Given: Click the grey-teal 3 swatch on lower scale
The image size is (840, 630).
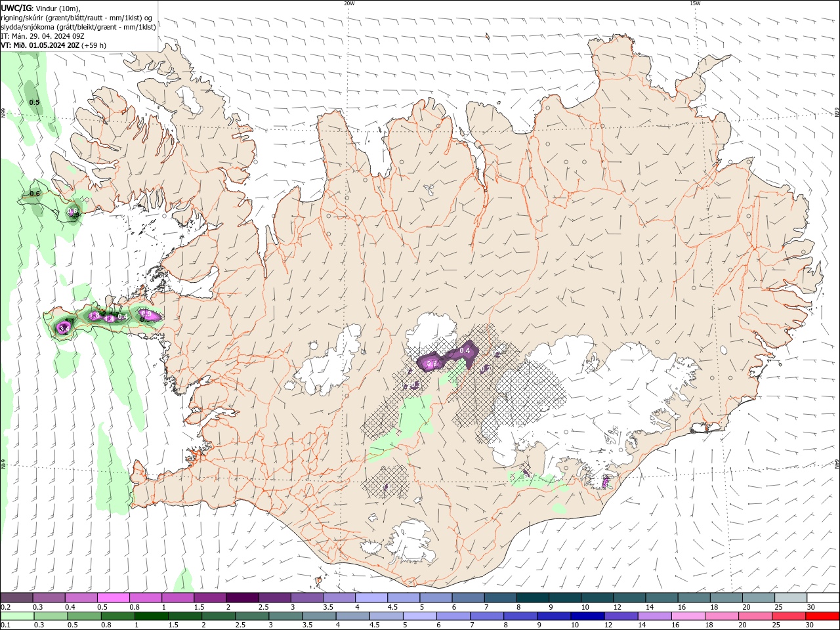Looking at the screenshot, I should click(286, 616).
